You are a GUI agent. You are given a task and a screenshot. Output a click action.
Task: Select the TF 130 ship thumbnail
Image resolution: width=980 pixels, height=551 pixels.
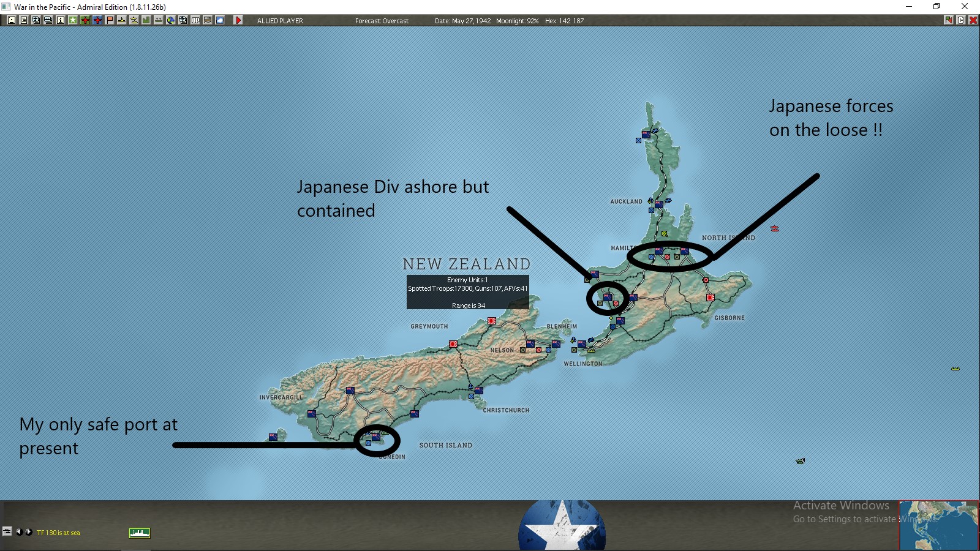[140, 533]
